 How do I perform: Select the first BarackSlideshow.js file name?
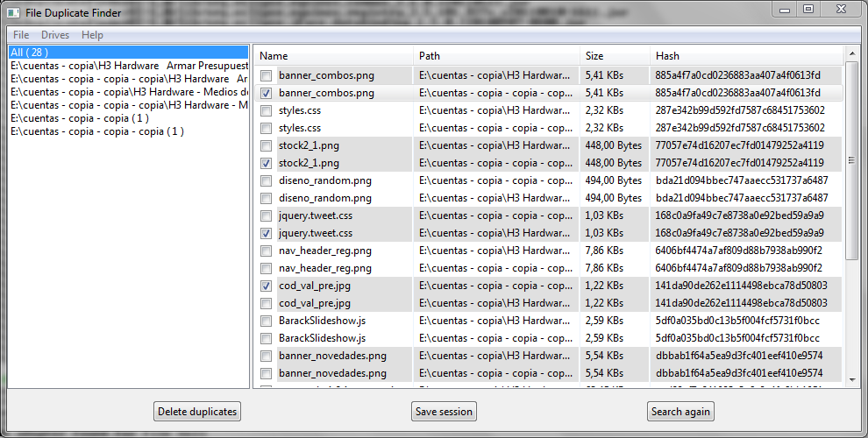coord(322,321)
